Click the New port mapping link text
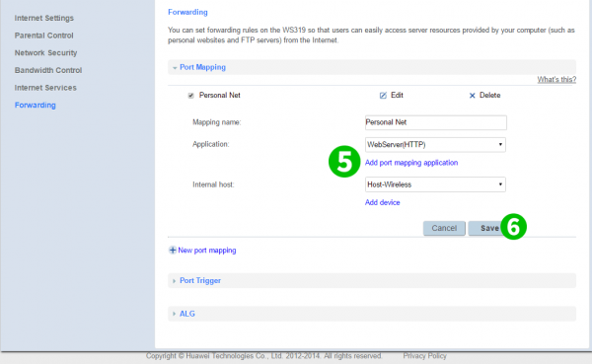The height and width of the screenshot is (364, 592). click(x=207, y=251)
